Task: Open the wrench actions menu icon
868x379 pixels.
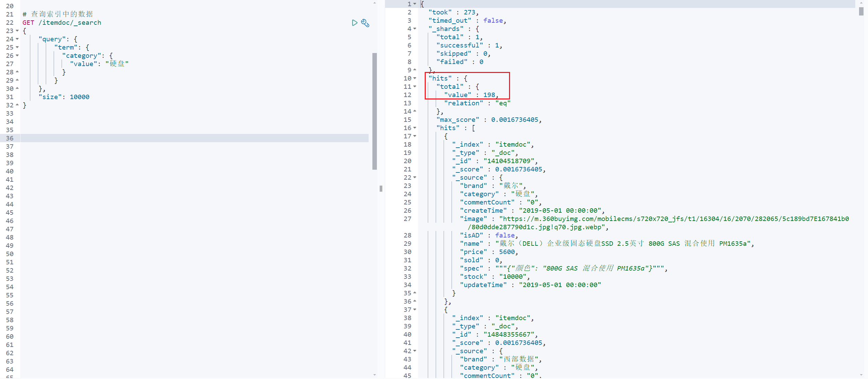Action: (365, 23)
